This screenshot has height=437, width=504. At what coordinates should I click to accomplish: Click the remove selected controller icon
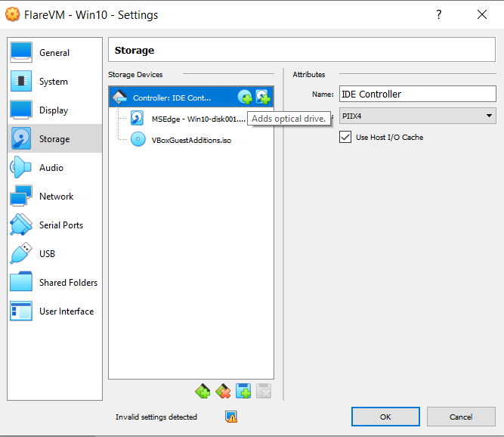tap(223, 391)
